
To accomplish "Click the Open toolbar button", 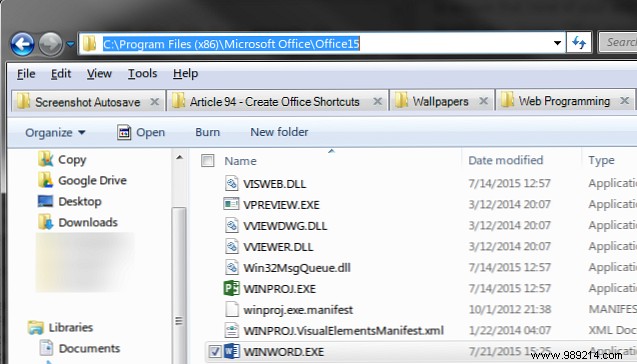I will click(141, 132).
